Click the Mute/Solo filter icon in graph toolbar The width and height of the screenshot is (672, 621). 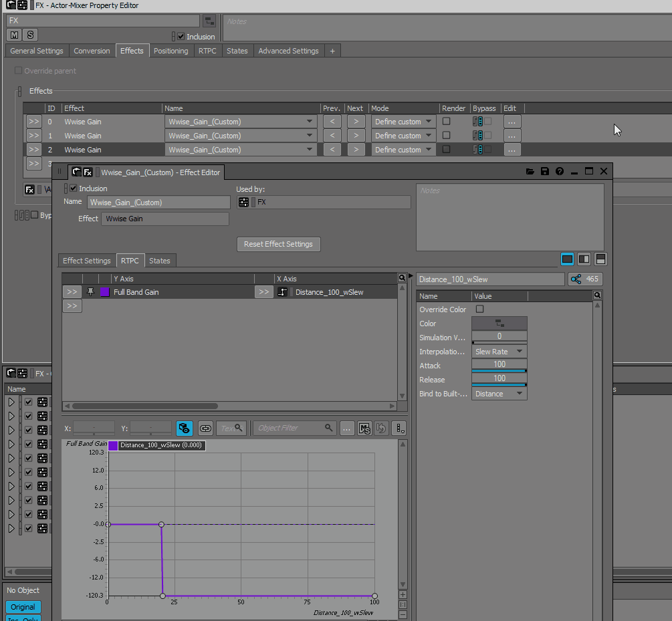[x=364, y=428]
